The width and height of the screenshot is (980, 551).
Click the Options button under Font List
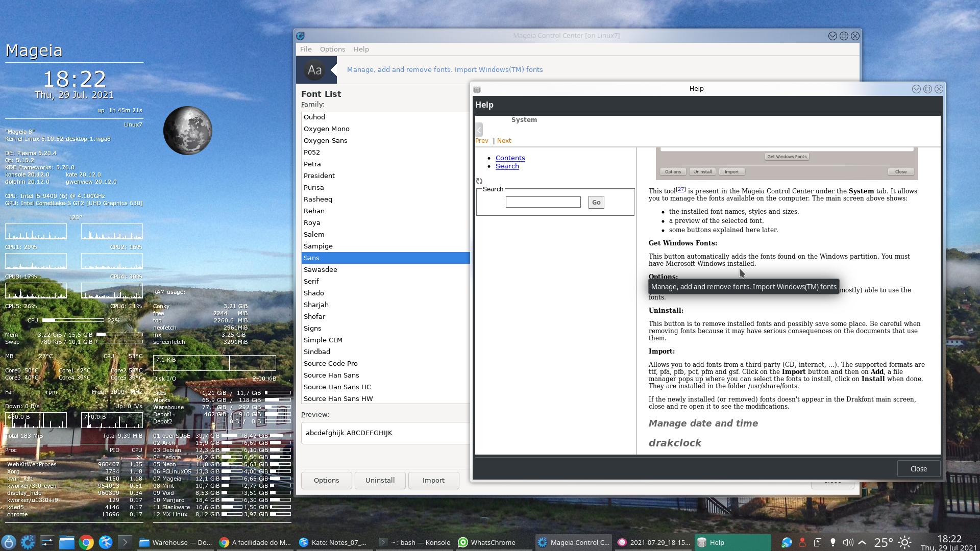pos(326,480)
